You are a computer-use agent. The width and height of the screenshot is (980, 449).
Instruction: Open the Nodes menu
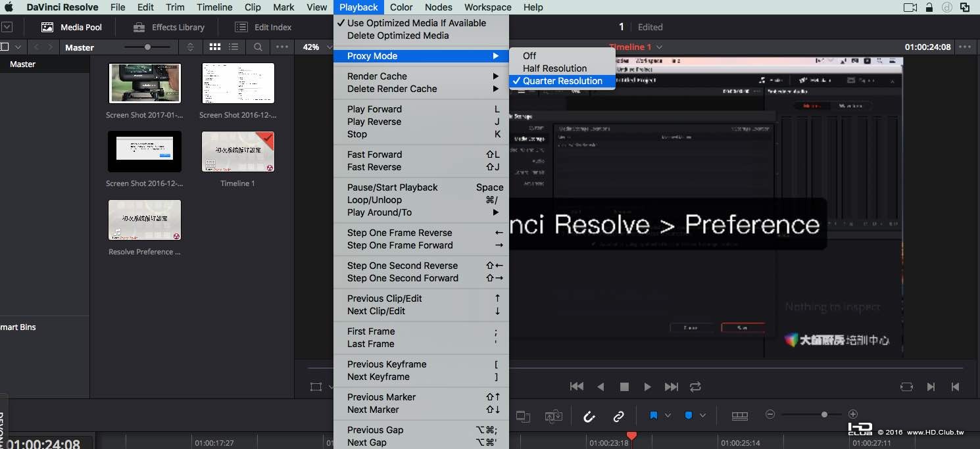pos(439,7)
